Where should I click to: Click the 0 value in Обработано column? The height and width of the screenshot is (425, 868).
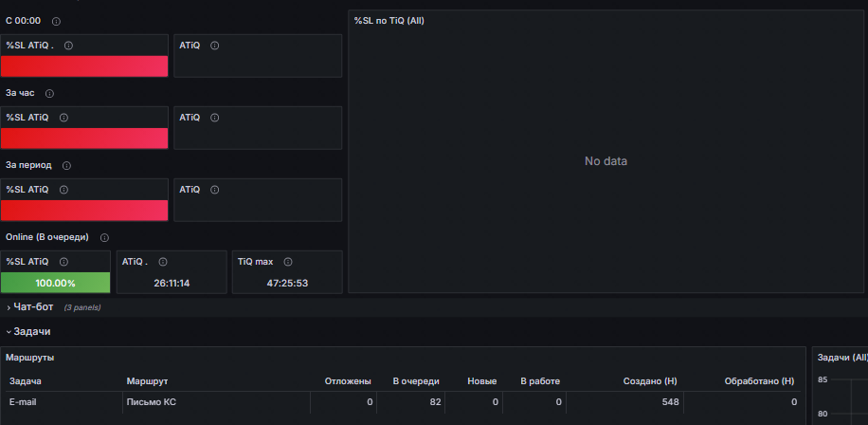794,402
